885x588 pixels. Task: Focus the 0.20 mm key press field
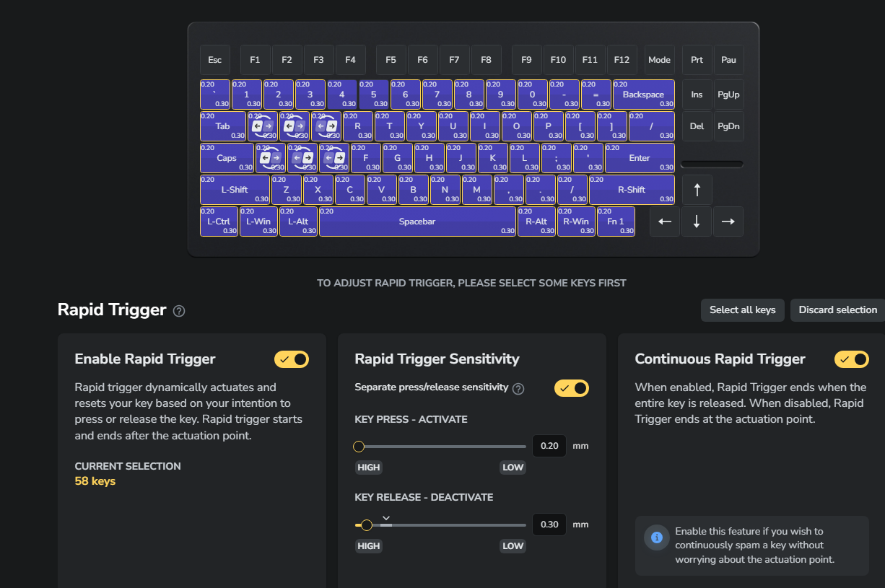[549, 446]
